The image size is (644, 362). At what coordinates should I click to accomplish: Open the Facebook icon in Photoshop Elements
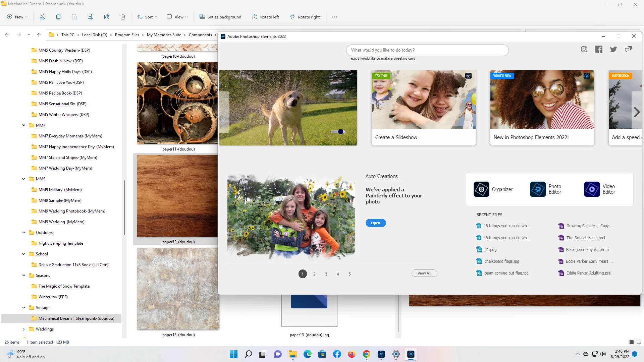click(x=599, y=49)
